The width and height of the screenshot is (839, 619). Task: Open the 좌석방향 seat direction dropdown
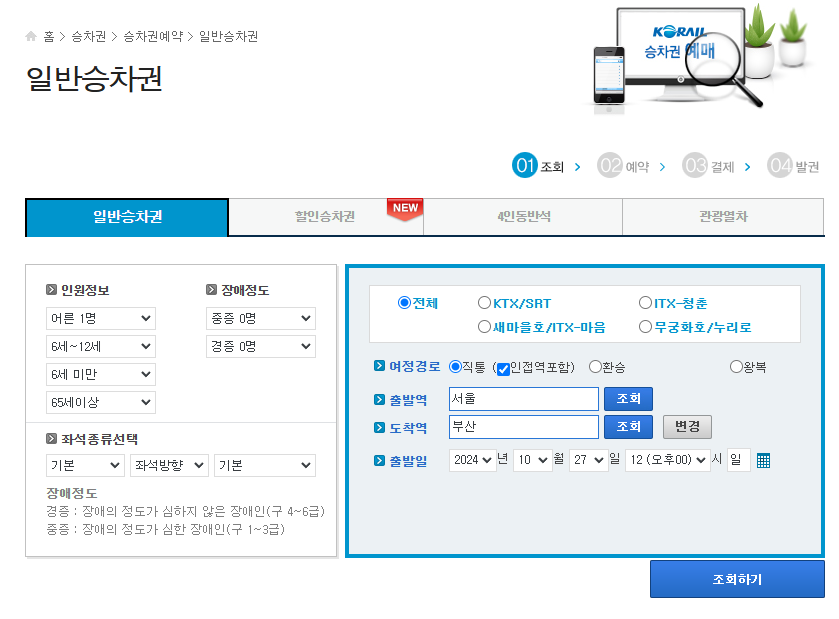[168, 465]
